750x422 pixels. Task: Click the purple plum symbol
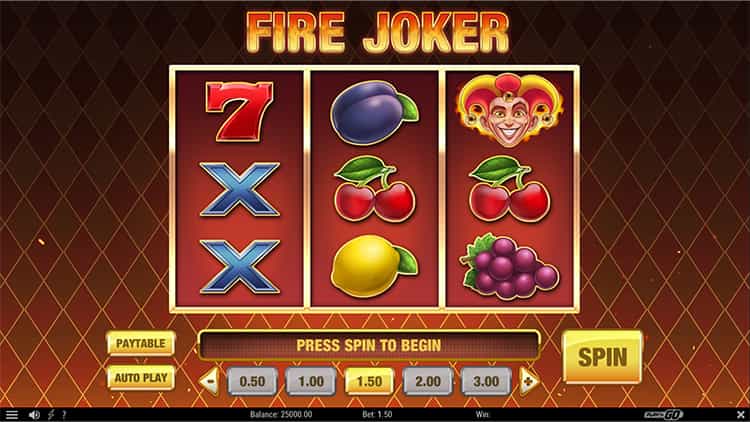(374, 113)
